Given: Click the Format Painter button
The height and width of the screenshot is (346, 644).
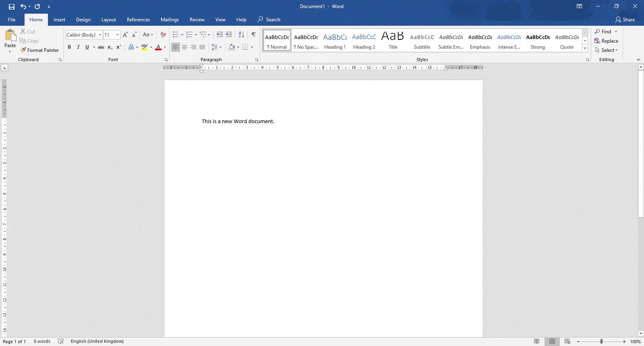Looking at the screenshot, I should point(39,50).
